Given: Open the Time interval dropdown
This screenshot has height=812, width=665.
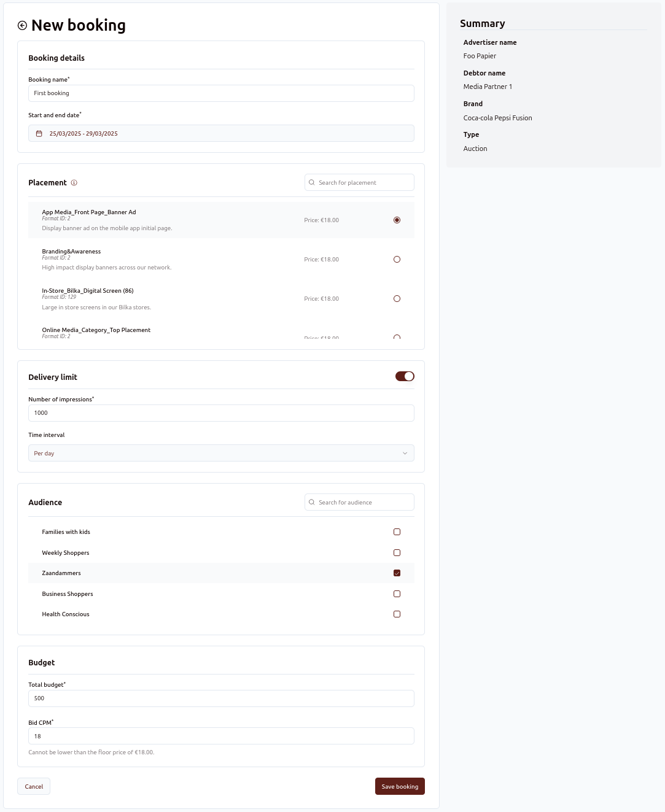Looking at the screenshot, I should click(221, 454).
